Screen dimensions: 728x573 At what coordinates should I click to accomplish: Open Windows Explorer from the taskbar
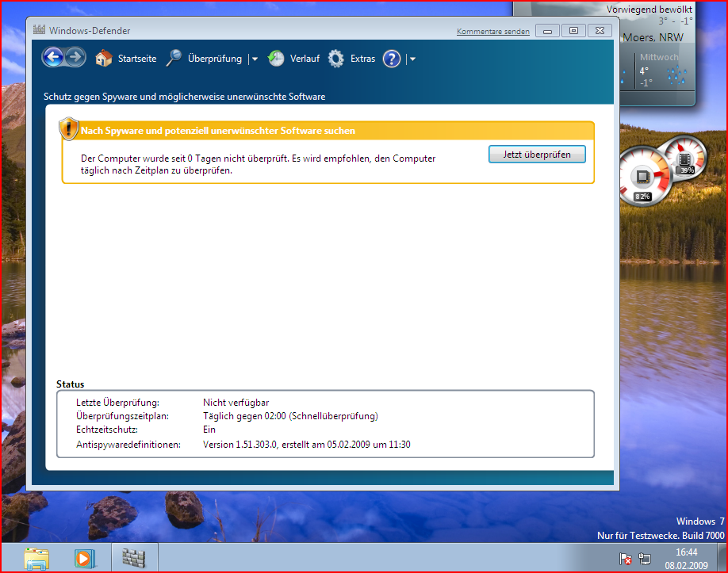click(x=36, y=558)
